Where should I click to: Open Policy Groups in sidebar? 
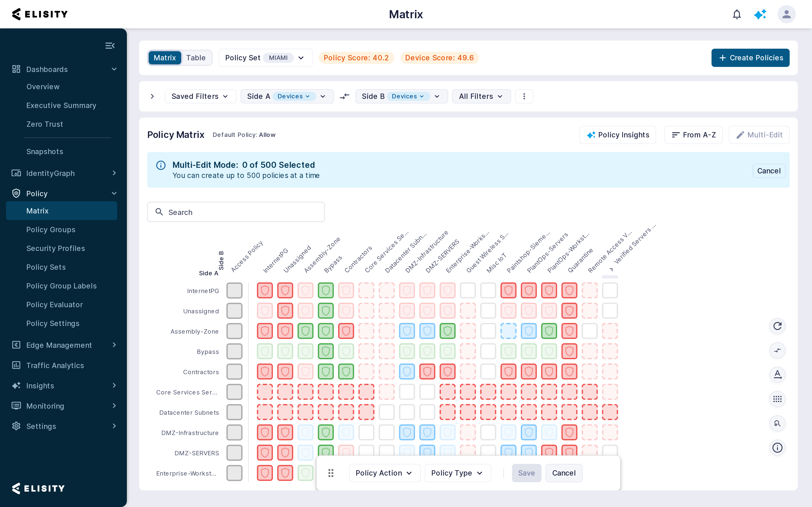click(51, 230)
